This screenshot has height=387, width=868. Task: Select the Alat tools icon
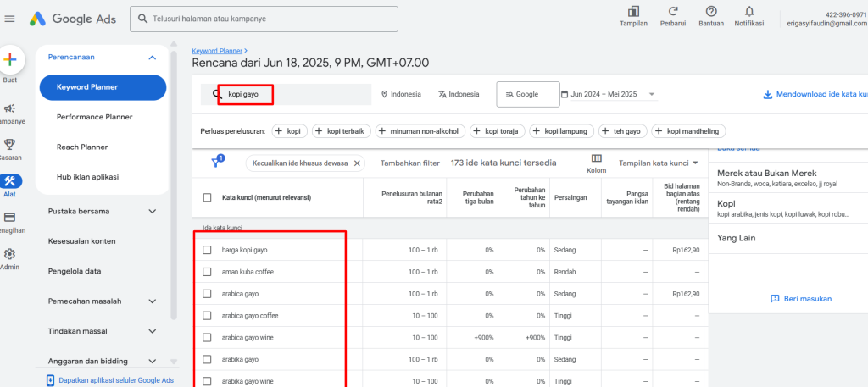[x=10, y=180]
